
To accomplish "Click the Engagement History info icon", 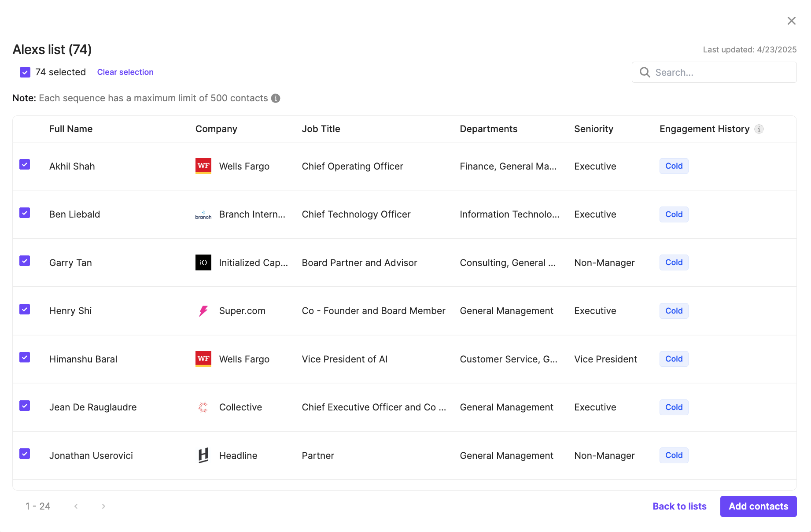I will pyautogui.click(x=759, y=129).
